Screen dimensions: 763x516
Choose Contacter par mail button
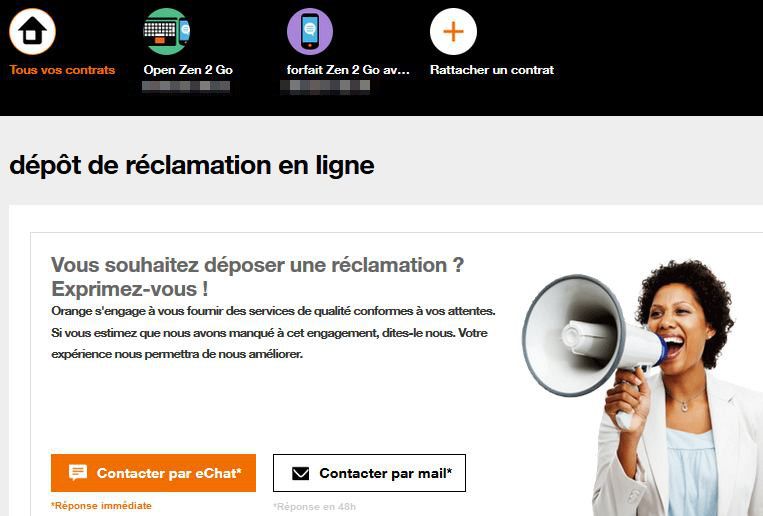tap(369, 473)
